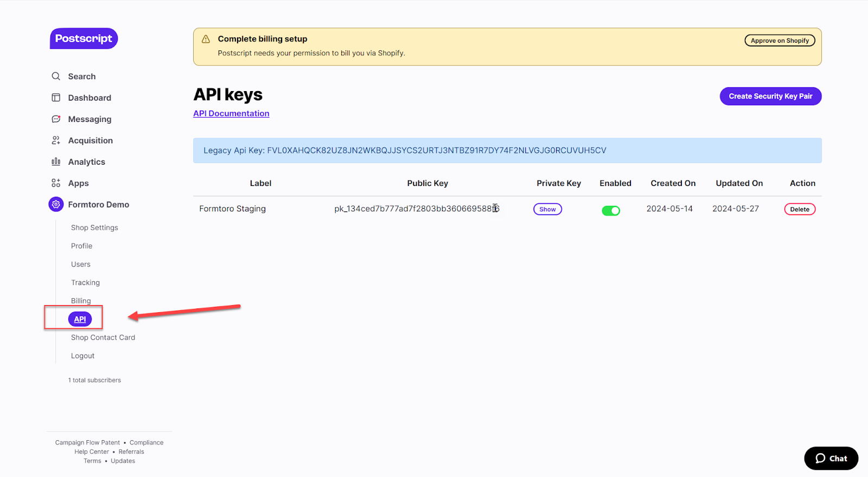Click Logout

(82, 356)
